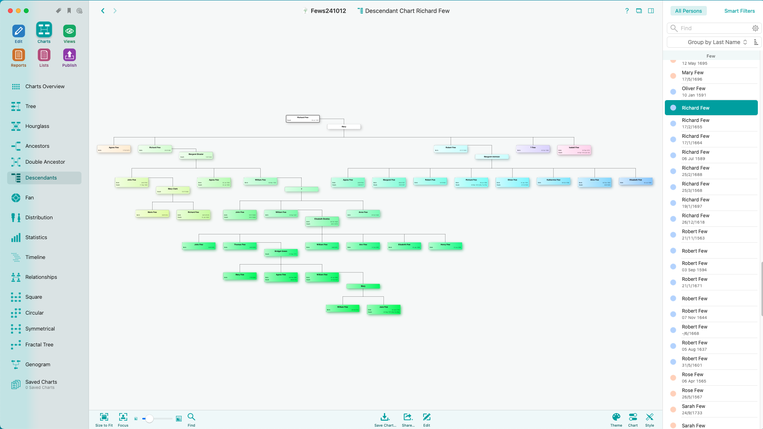This screenshot has height=429, width=763.
Task: Click the tag icon in top sidebar
Action: [58, 11]
